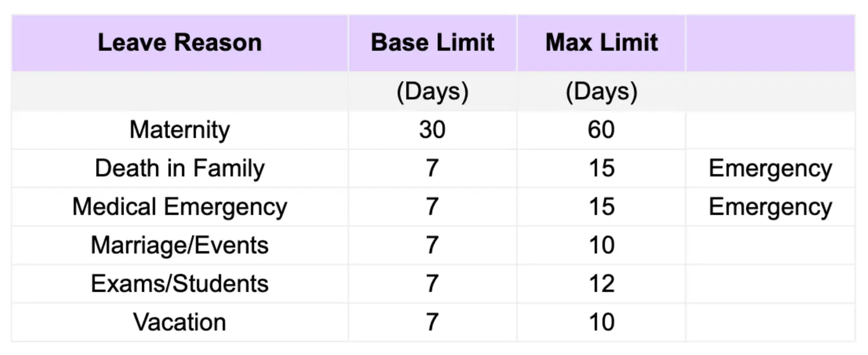Click (Days) under Max Limit
868x355 pixels.
click(601, 92)
